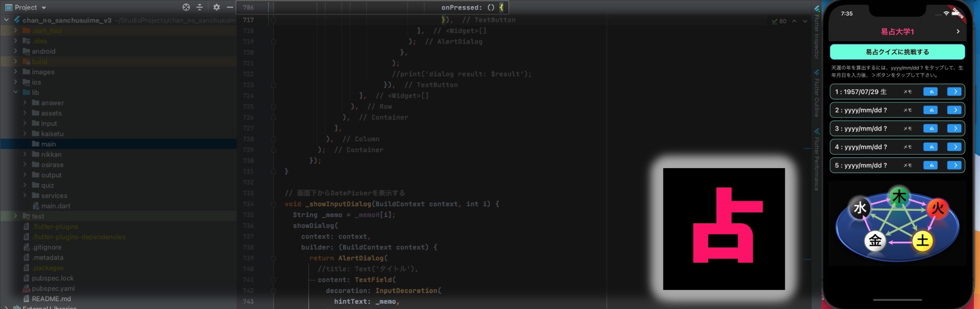Hide the Project panel with minimize dash
Image resolution: width=980 pixels, height=309 pixels.
(x=230, y=7)
